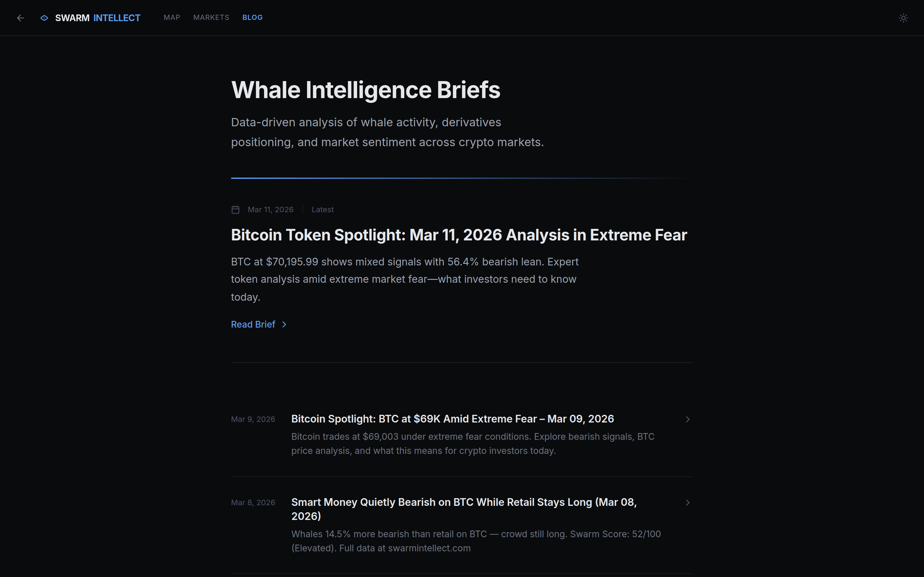Click the back arrow navigation icon
Screen dimensions: 924x577
(x=20, y=18)
